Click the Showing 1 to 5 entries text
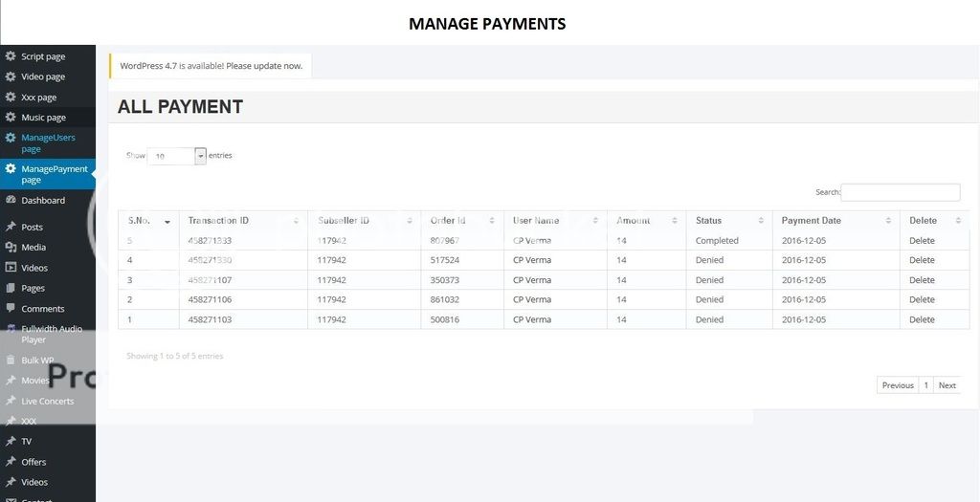Screen dimensions: 980x502 tap(174, 356)
